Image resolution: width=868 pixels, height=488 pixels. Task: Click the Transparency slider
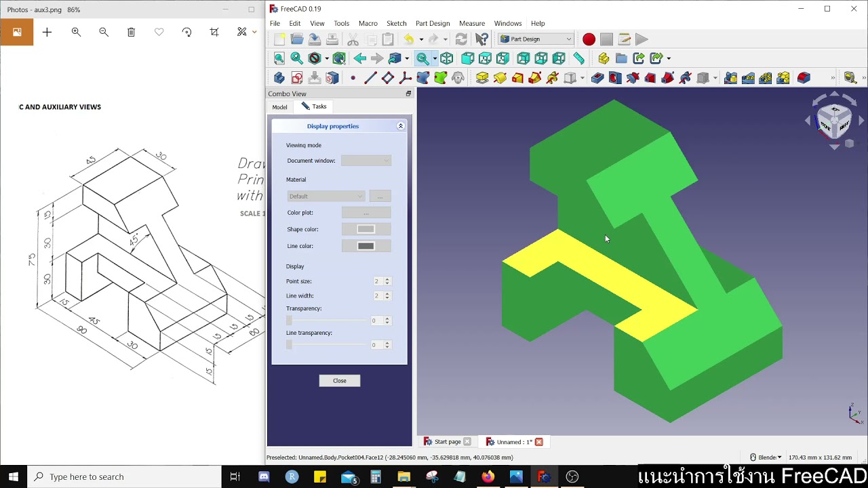[326, 321]
